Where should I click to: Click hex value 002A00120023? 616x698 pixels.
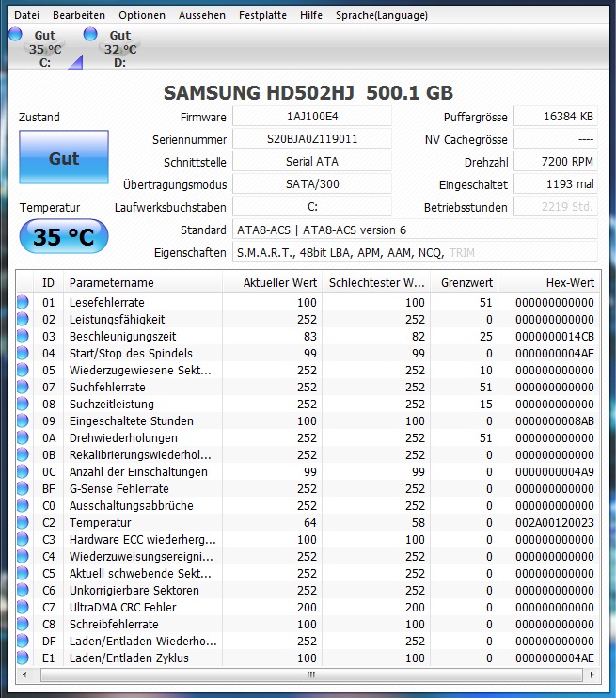[x=555, y=522]
